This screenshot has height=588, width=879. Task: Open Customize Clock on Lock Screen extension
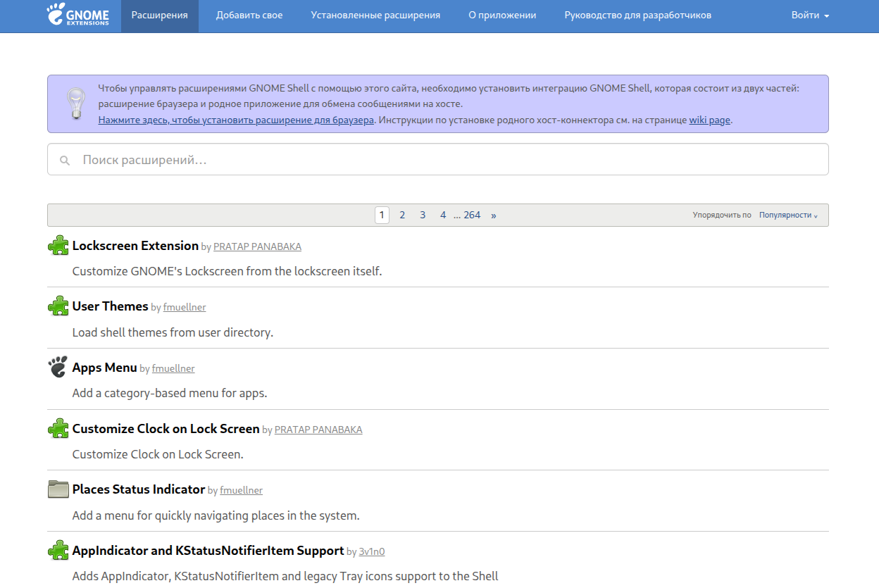[166, 428]
